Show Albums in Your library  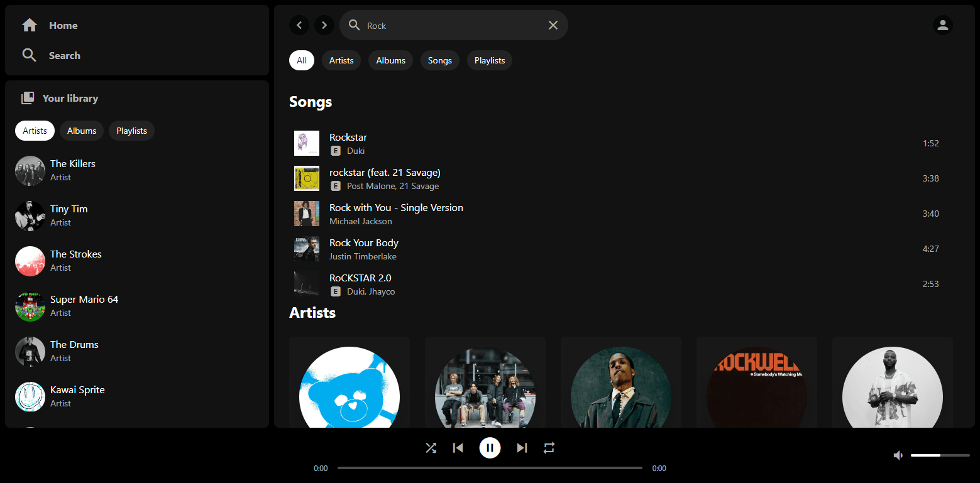click(82, 131)
